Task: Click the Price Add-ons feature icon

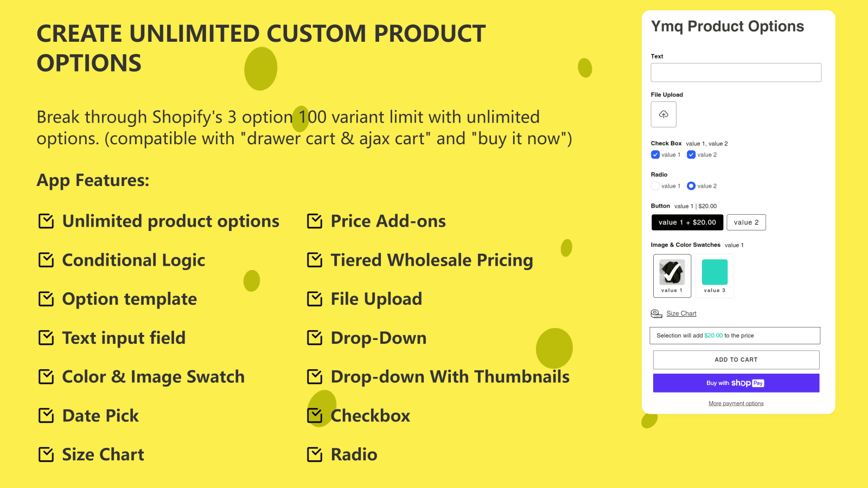Action: [315, 221]
